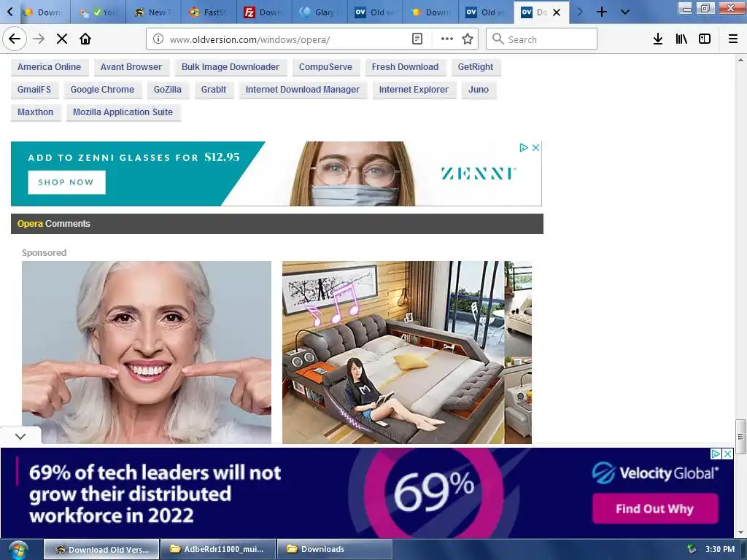Open the Avant Browser link
Viewport: 747px width, 560px height.
point(131,67)
